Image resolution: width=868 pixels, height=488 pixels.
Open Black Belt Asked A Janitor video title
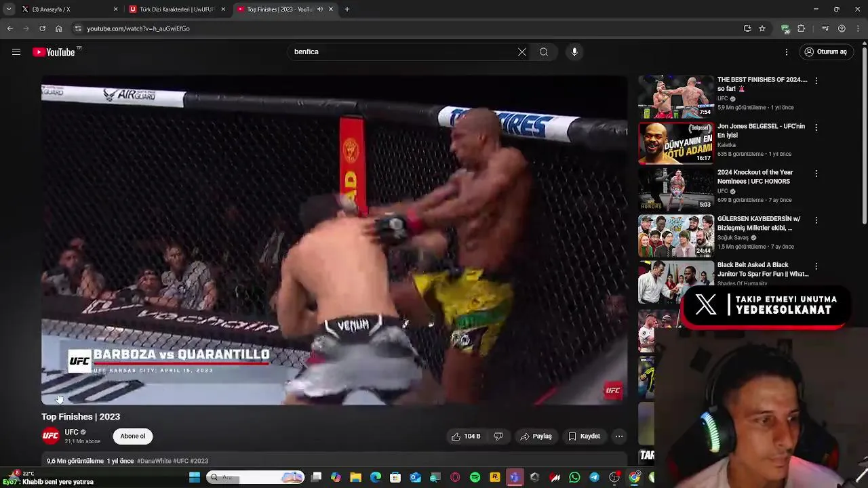[x=763, y=270]
